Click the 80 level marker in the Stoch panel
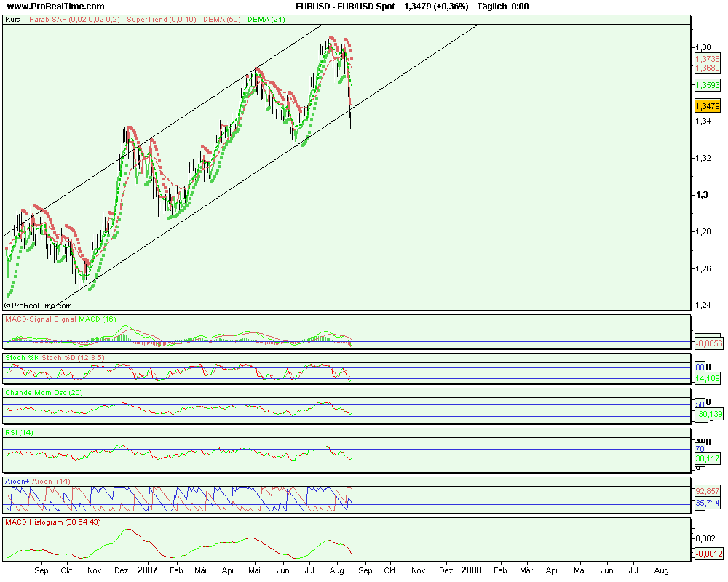 click(x=700, y=367)
